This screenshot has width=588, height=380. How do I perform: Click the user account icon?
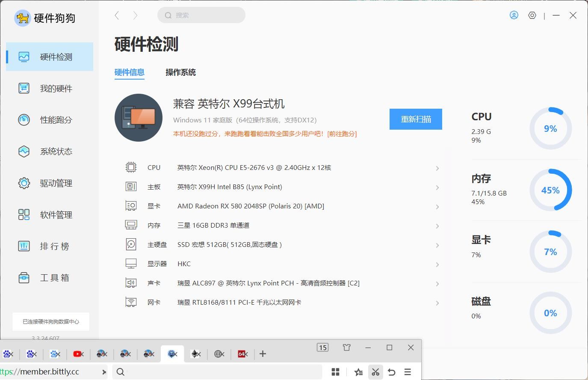click(x=514, y=15)
